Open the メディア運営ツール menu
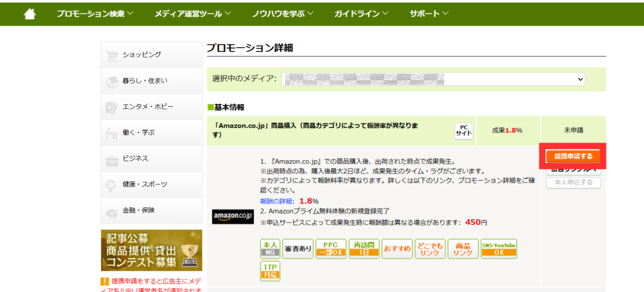The image size is (644, 292). pyautogui.click(x=192, y=14)
